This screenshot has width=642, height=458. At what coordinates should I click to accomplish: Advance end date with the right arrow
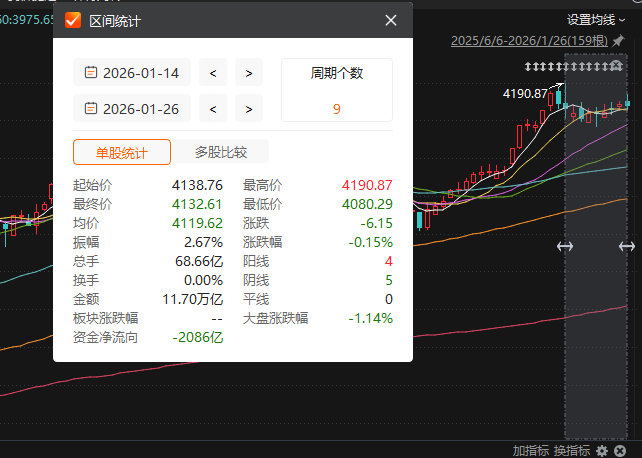point(248,108)
